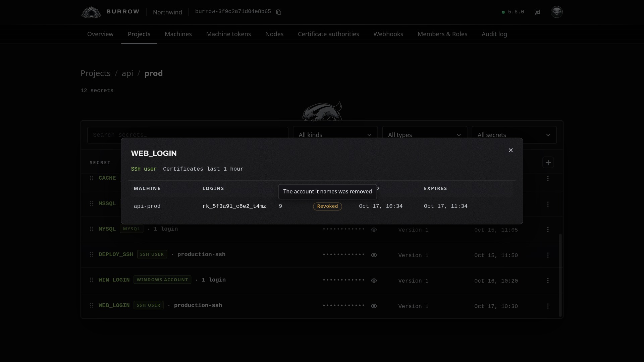
Task: Open the WIN_LOGIN secret name
Action: (114, 280)
